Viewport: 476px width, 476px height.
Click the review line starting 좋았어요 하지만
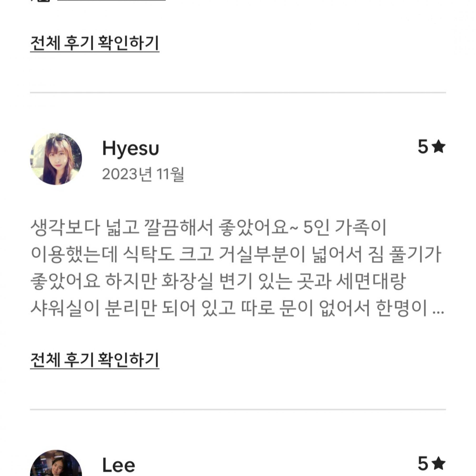pos(218,282)
